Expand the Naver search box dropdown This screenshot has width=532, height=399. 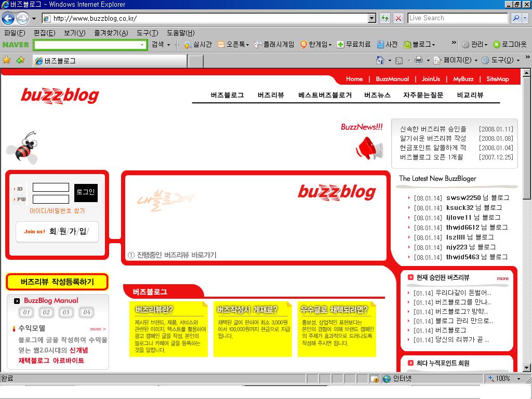142,45
